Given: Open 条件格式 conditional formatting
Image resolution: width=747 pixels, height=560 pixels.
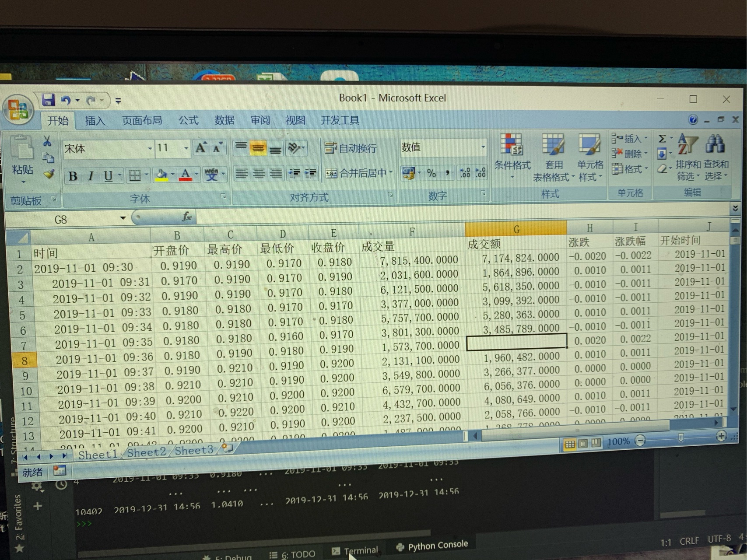Looking at the screenshot, I should click(x=512, y=157).
